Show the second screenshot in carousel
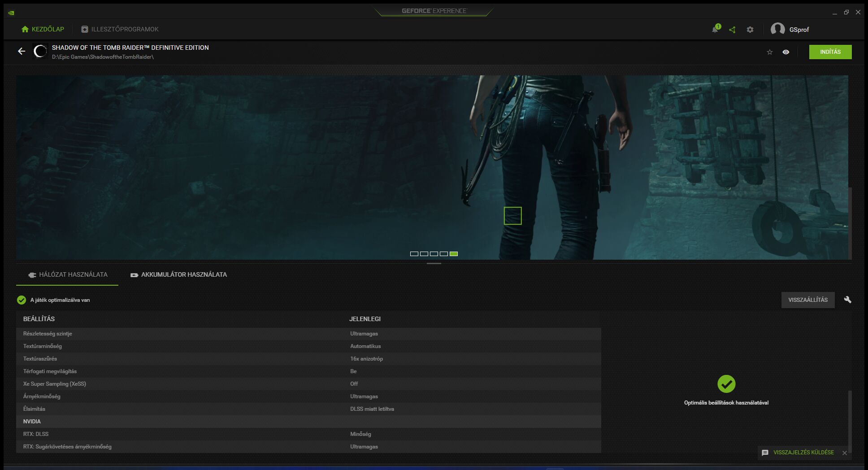The width and height of the screenshot is (868, 470). 424,254
